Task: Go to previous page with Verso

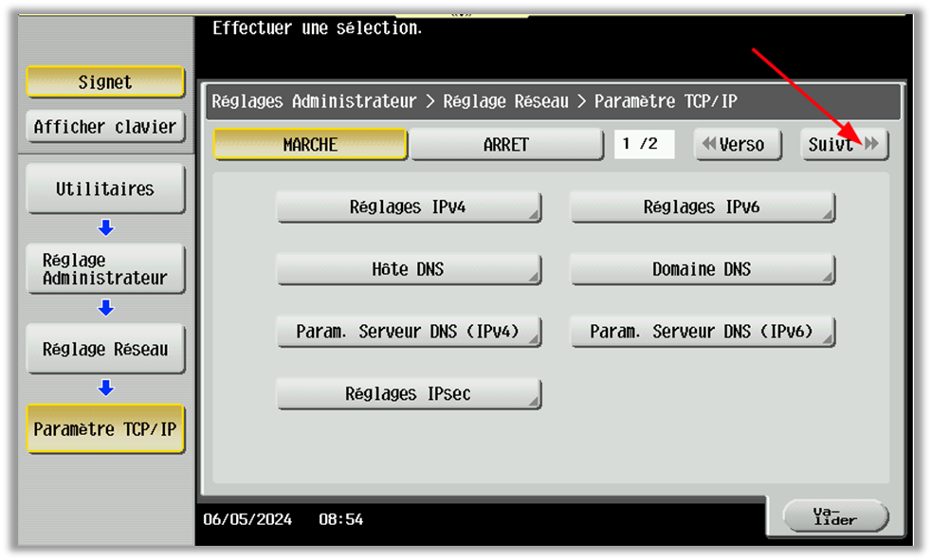Action: (x=738, y=144)
